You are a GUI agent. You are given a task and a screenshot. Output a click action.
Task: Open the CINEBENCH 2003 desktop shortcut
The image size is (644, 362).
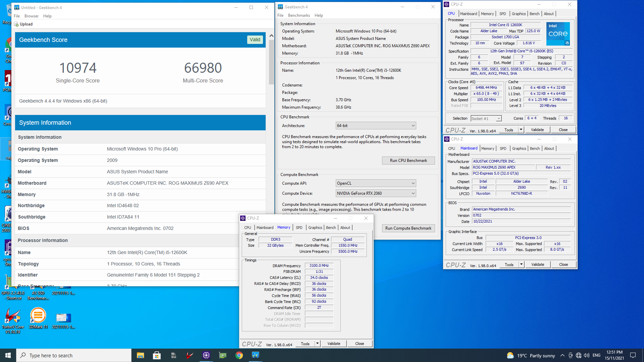[6, 220]
